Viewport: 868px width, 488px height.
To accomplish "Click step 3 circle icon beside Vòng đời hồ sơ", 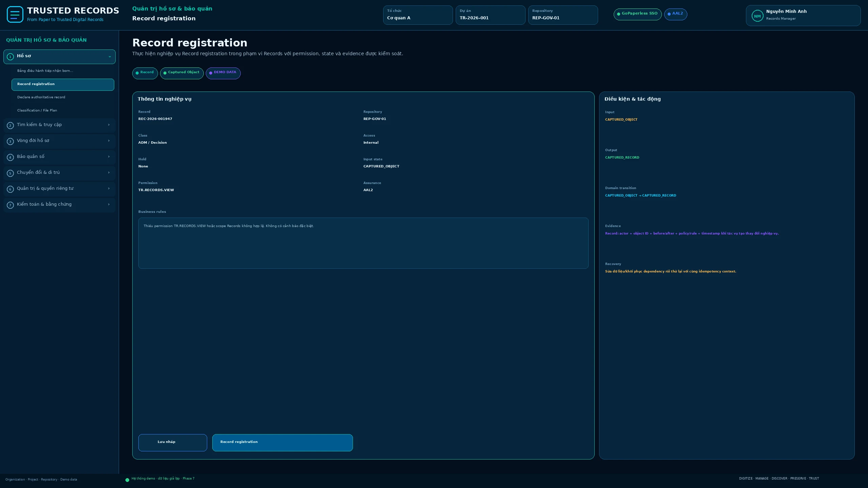I will coord(10,141).
